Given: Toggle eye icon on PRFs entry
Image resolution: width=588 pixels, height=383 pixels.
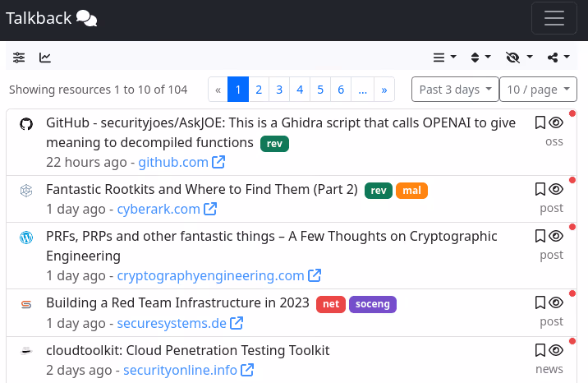Looking at the screenshot, I should [x=556, y=236].
